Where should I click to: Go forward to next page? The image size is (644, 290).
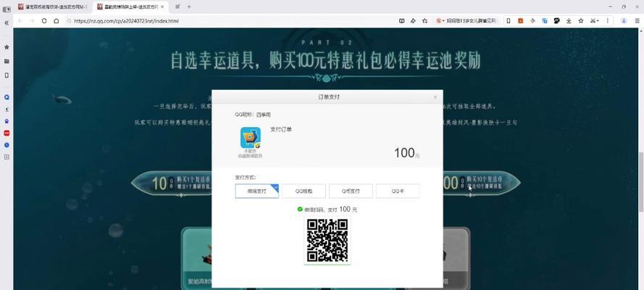pos(32,20)
